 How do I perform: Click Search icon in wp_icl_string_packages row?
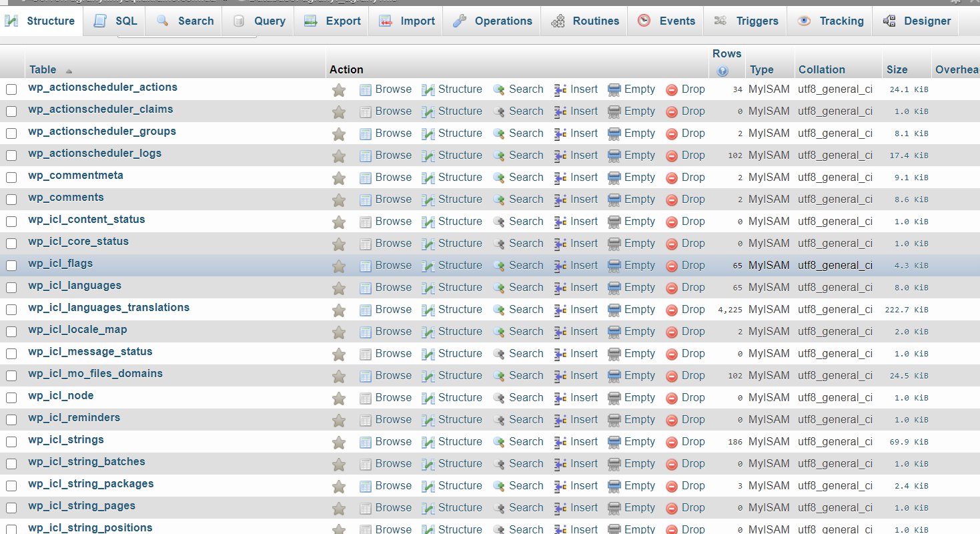click(499, 487)
